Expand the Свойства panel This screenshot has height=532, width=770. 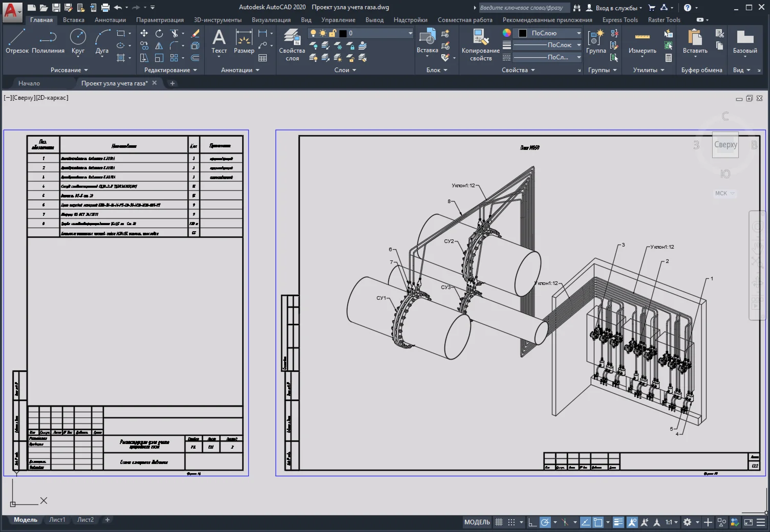point(518,70)
